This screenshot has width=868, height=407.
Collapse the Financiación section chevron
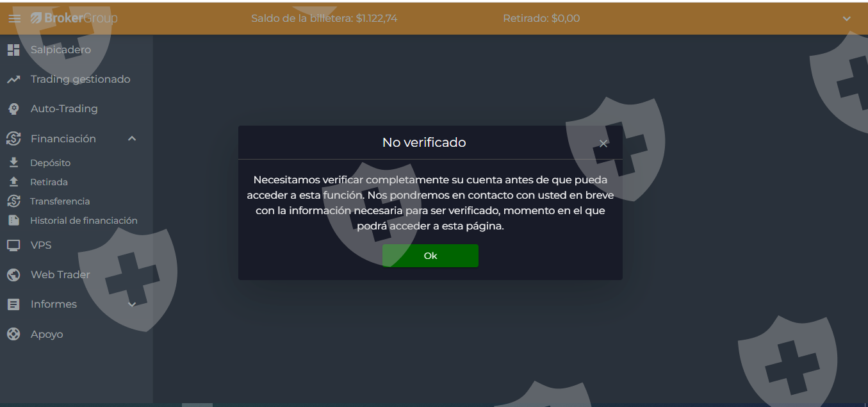pyautogui.click(x=132, y=138)
